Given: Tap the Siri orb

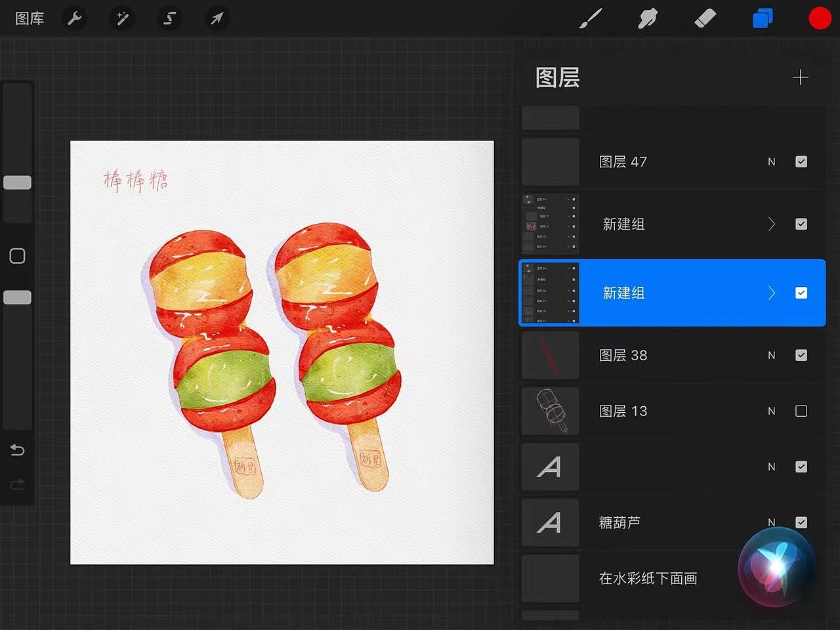Looking at the screenshot, I should (x=776, y=566).
